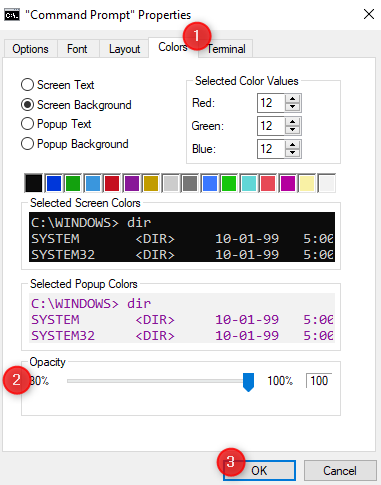The height and width of the screenshot is (485, 381).
Task: Pick the dark green color swatch
Action: 73,183
